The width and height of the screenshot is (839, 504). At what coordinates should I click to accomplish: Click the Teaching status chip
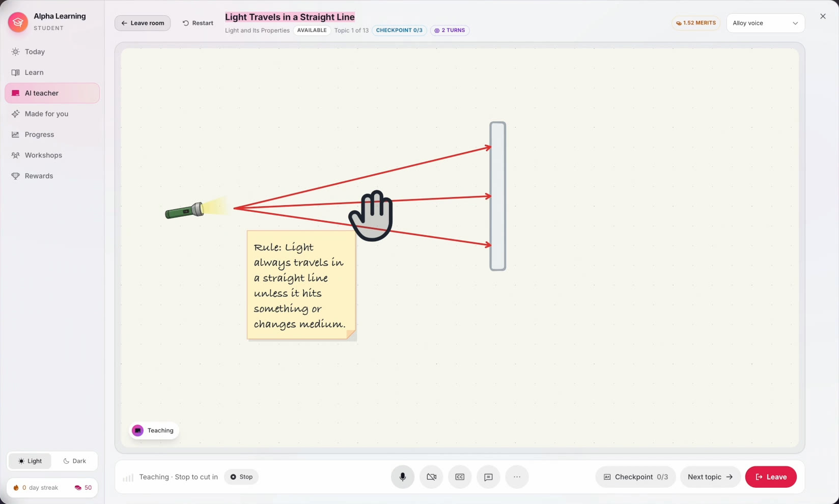click(x=153, y=431)
